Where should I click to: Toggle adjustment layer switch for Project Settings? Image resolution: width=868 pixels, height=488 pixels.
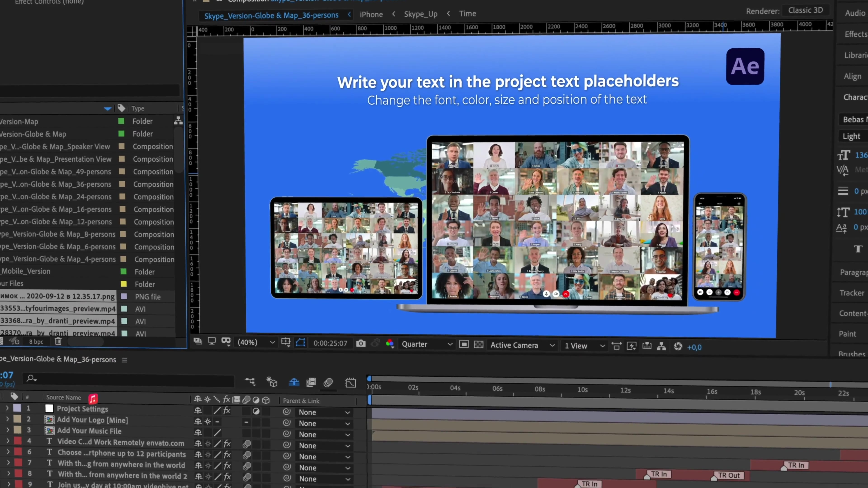[256, 411]
